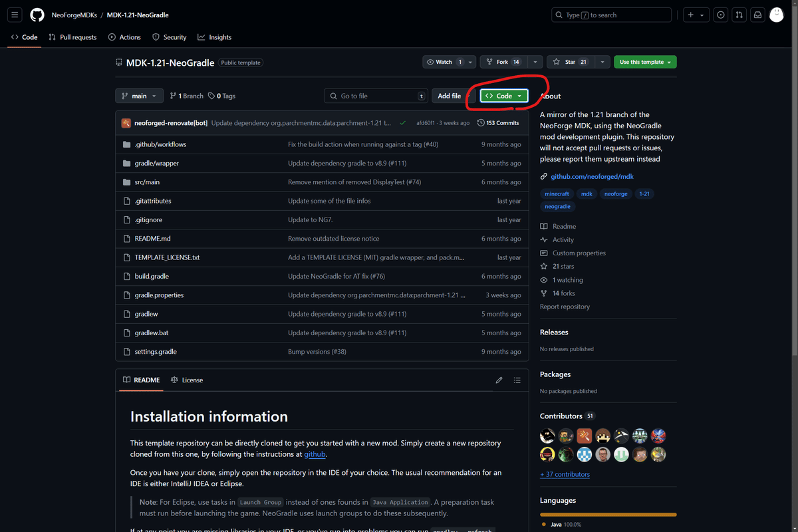
Task: Open the TEMPLATE_LICENSE.txt file
Action: (167, 257)
